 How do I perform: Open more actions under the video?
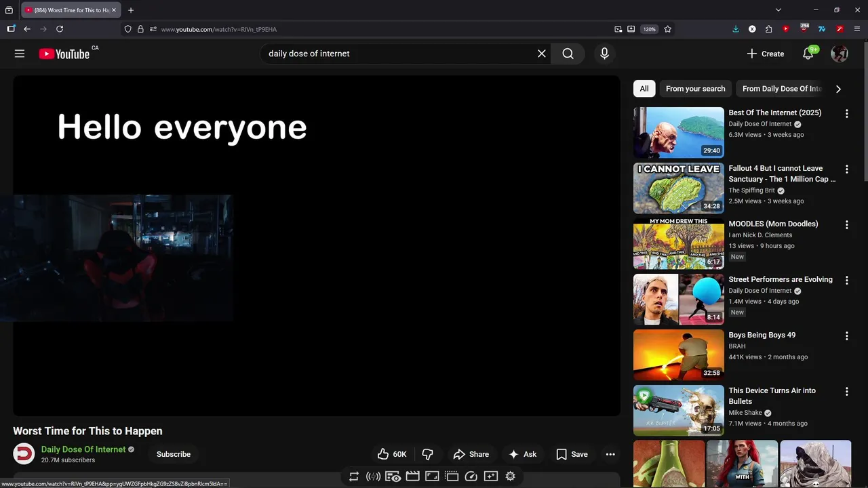[610, 454]
